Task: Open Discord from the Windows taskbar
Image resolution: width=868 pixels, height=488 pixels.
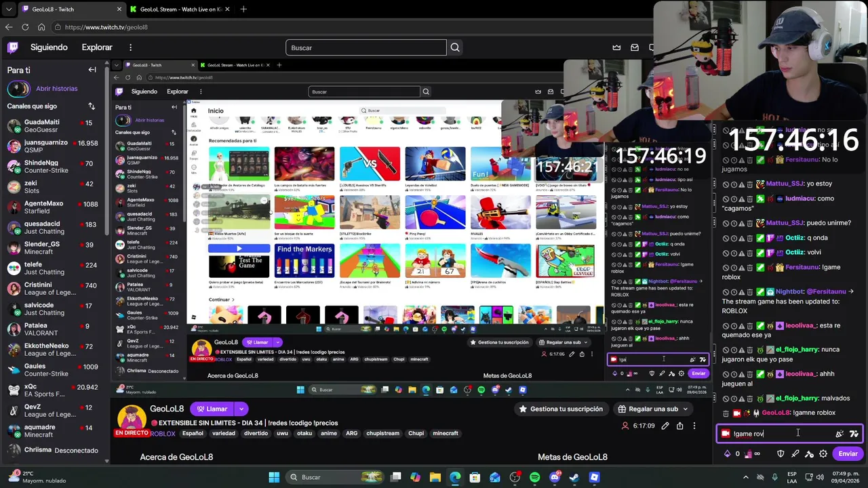Action: point(555,477)
